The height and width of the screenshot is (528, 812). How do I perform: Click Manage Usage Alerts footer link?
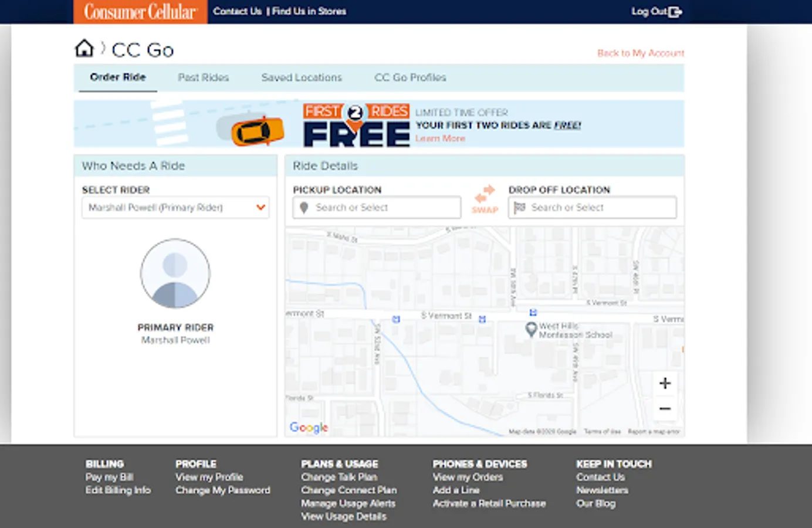pyautogui.click(x=349, y=503)
